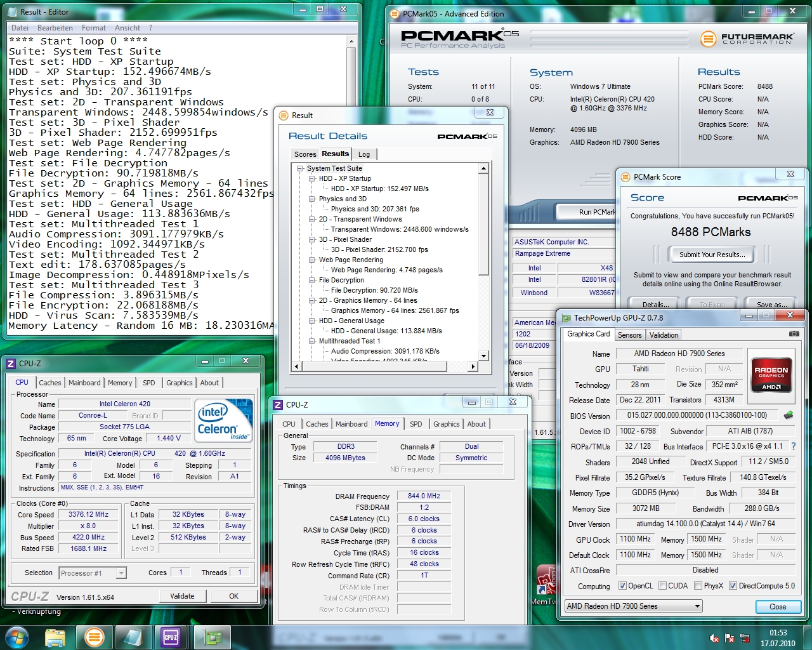
Task: Switch to CPU-Z via its taskbar icon
Action: click(x=171, y=637)
